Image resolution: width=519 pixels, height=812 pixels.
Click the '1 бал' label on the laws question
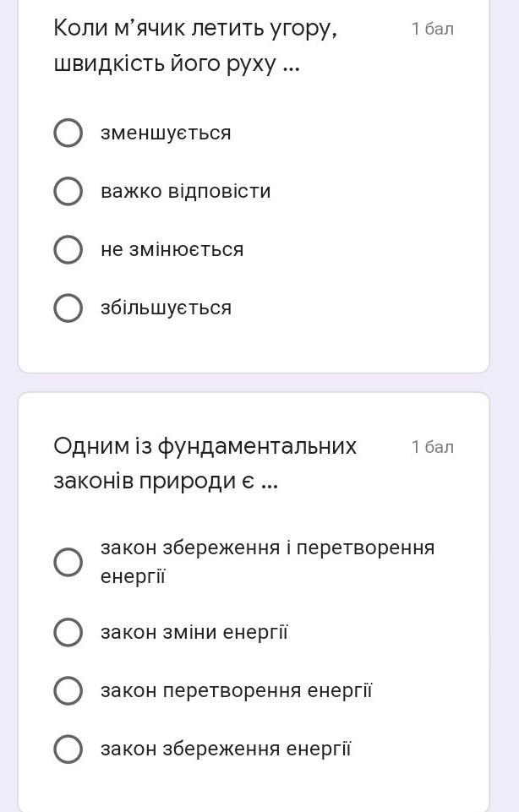432,446
